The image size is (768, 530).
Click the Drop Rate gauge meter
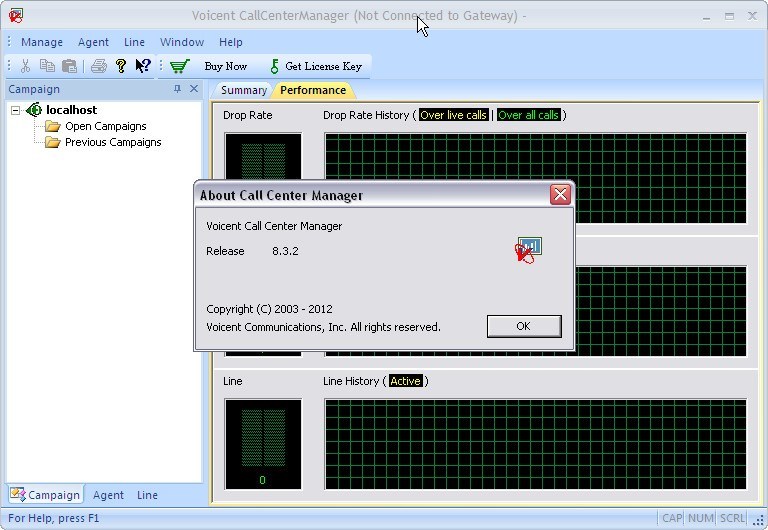tap(263, 157)
